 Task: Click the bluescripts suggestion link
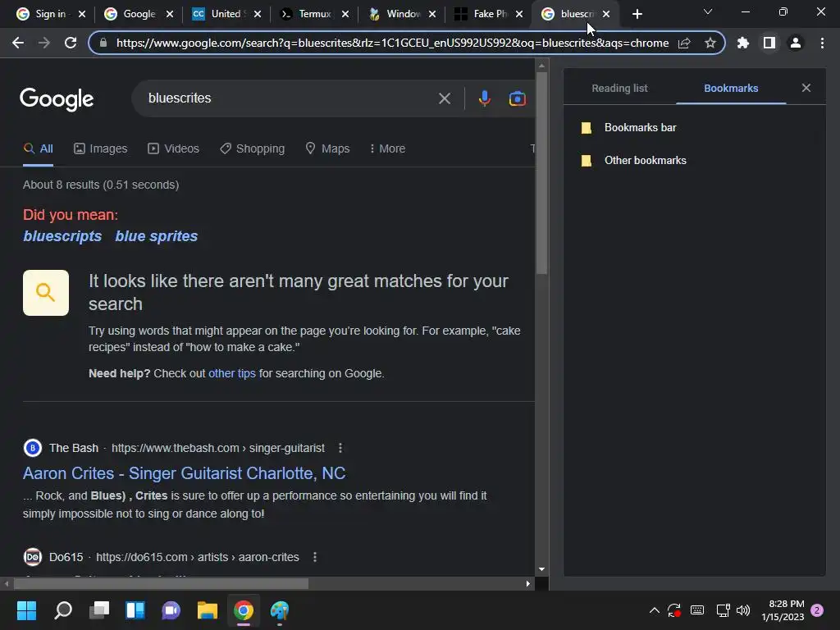(x=62, y=236)
